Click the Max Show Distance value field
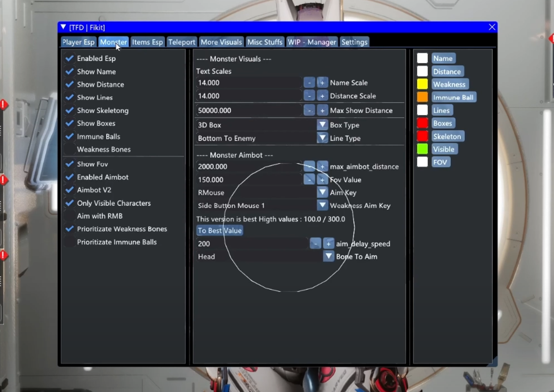This screenshot has height=392, width=554. (248, 110)
